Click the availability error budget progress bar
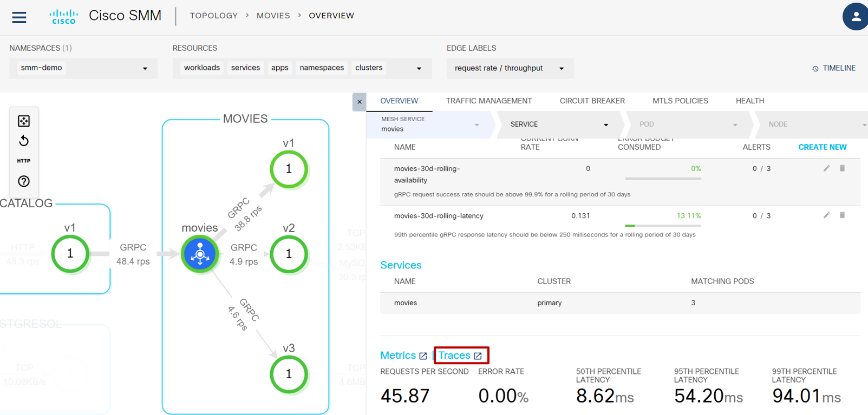This screenshot has width=868, height=415. point(663,179)
